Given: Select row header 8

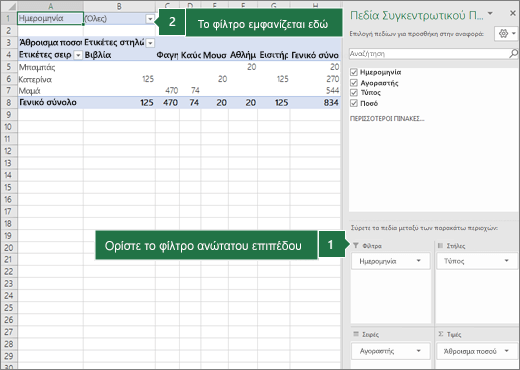Looking at the screenshot, I should 9,102.
